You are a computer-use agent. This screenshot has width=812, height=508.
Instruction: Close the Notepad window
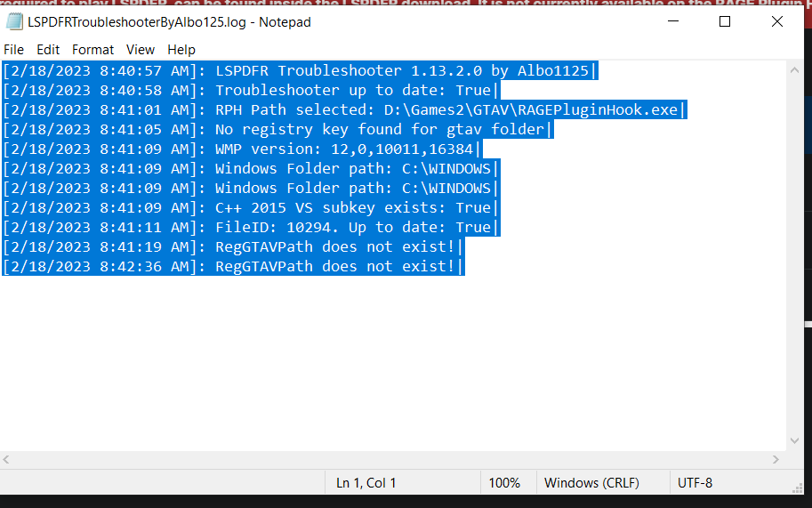coord(777,21)
